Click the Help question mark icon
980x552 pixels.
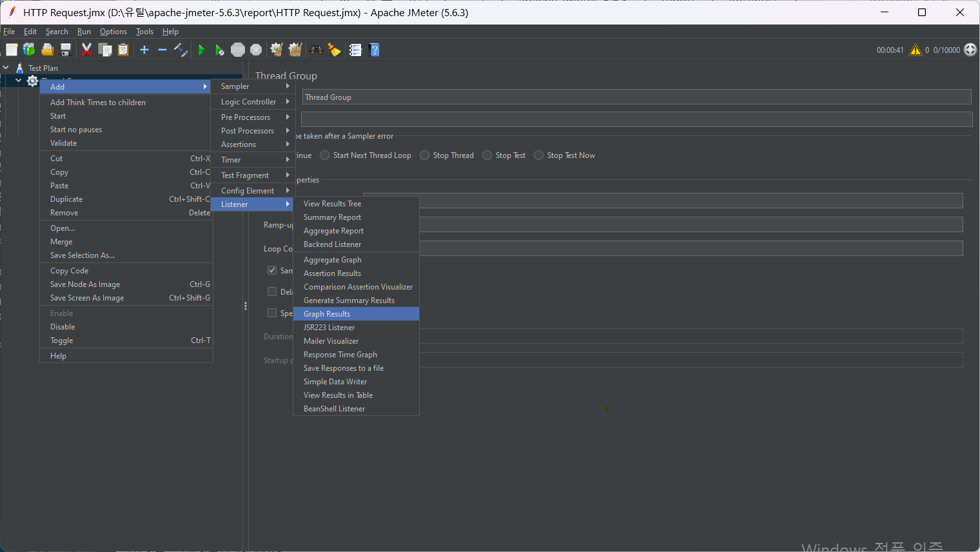pyautogui.click(x=374, y=50)
